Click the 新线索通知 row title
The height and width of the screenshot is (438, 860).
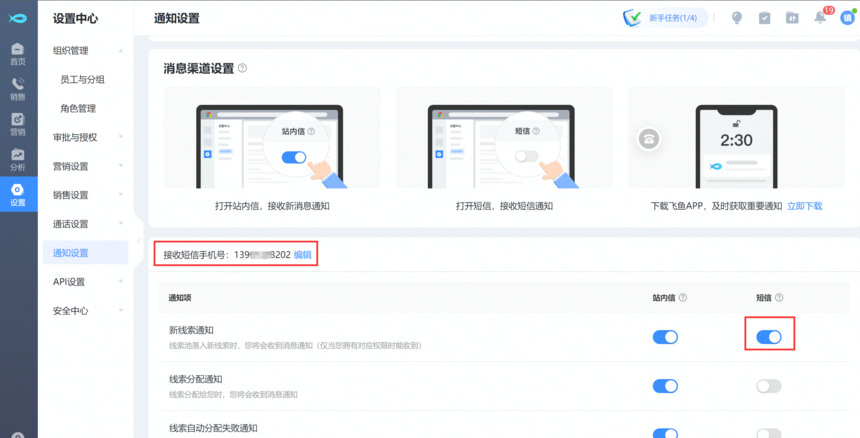(x=191, y=331)
